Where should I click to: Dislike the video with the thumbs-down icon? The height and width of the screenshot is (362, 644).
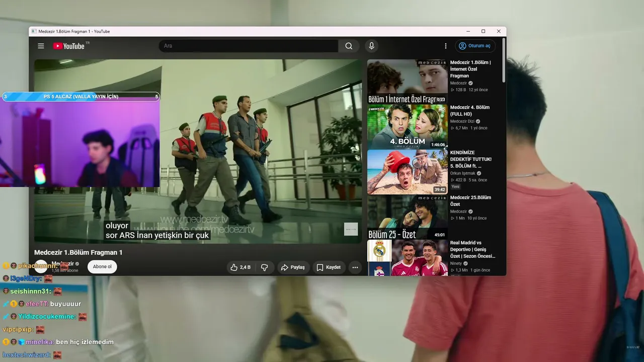click(264, 267)
